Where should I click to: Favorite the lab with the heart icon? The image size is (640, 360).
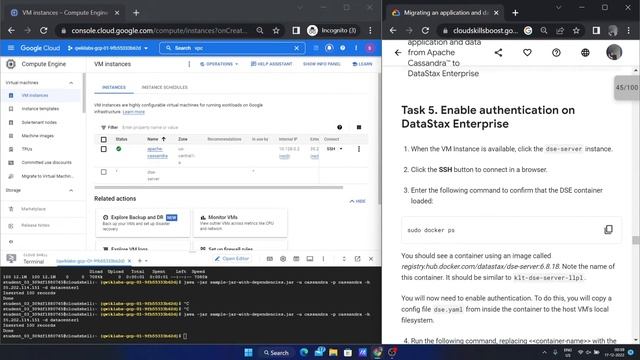(x=527, y=53)
